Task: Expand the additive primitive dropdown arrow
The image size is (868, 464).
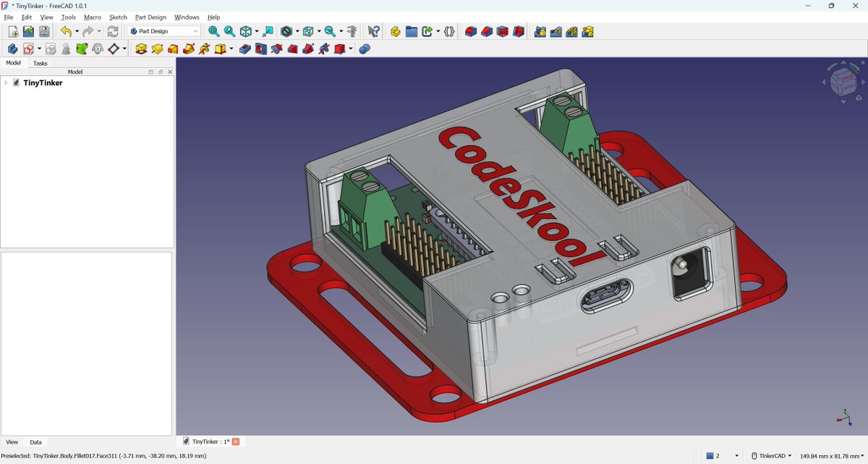Action: [231, 48]
